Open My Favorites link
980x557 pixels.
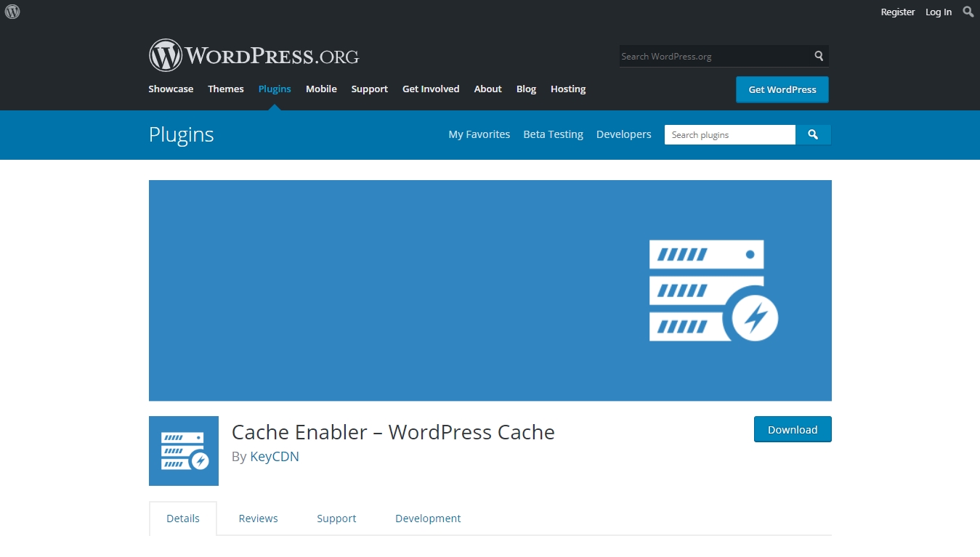pyautogui.click(x=479, y=134)
